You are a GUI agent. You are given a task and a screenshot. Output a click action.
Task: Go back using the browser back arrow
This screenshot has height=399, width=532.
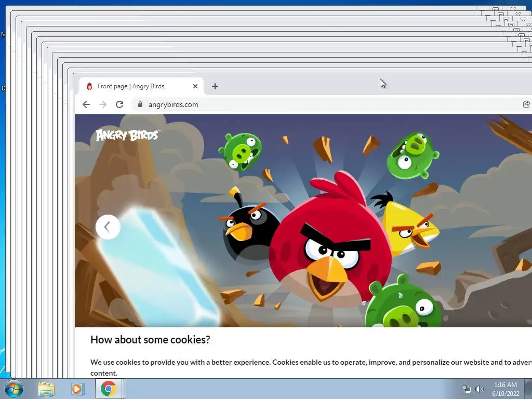click(x=86, y=104)
